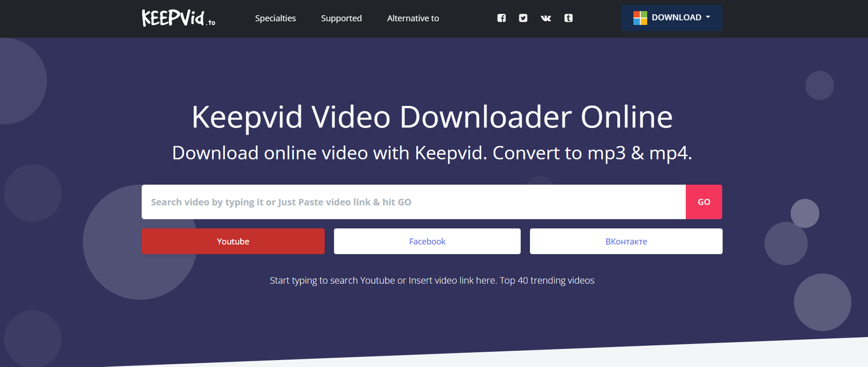
Task: Click the 'Keepvid Video Downloader Online' heading
Action: (432, 117)
